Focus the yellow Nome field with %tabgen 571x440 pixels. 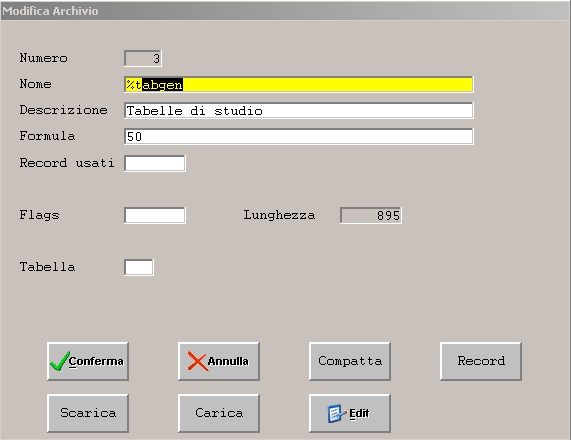tap(299, 85)
